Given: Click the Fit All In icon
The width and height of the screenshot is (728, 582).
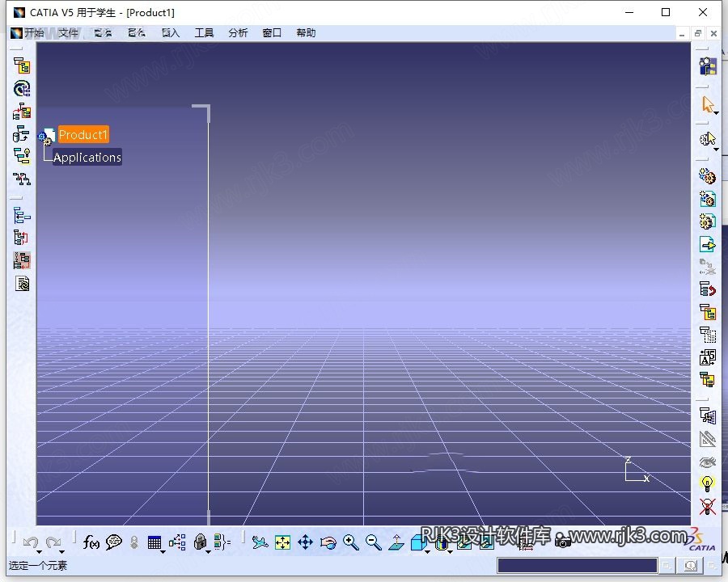Looking at the screenshot, I should (283, 542).
